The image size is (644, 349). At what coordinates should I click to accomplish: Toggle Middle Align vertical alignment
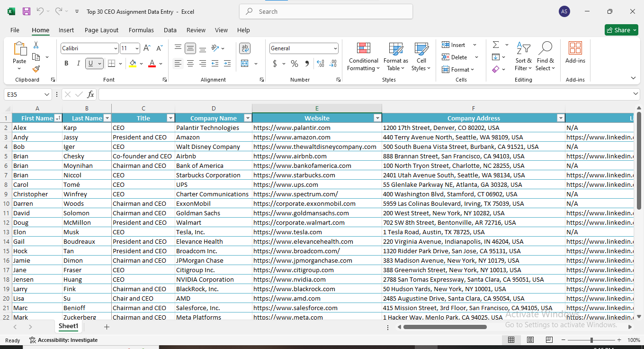(190, 48)
